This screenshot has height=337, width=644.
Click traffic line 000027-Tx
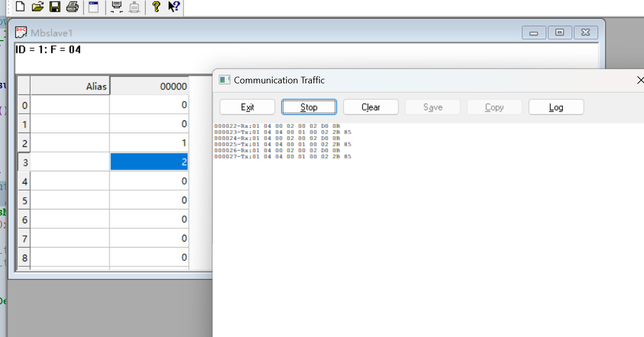click(x=283, y=157)
